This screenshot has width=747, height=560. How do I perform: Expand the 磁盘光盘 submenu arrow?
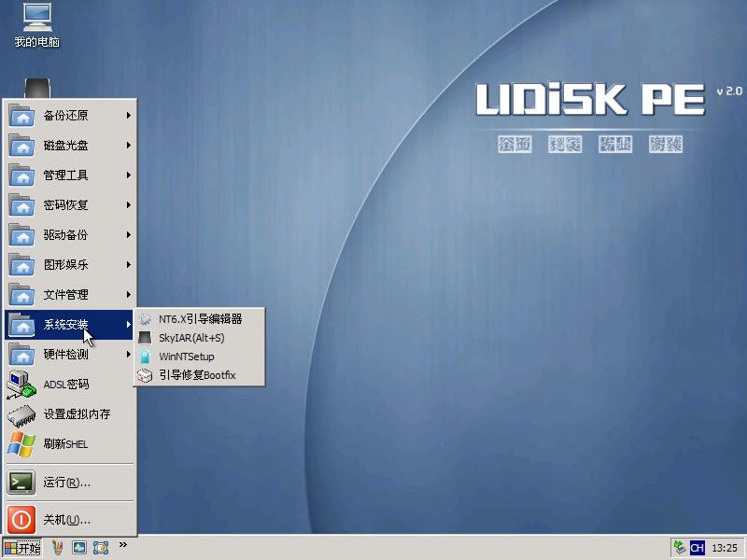pos(129,146)
